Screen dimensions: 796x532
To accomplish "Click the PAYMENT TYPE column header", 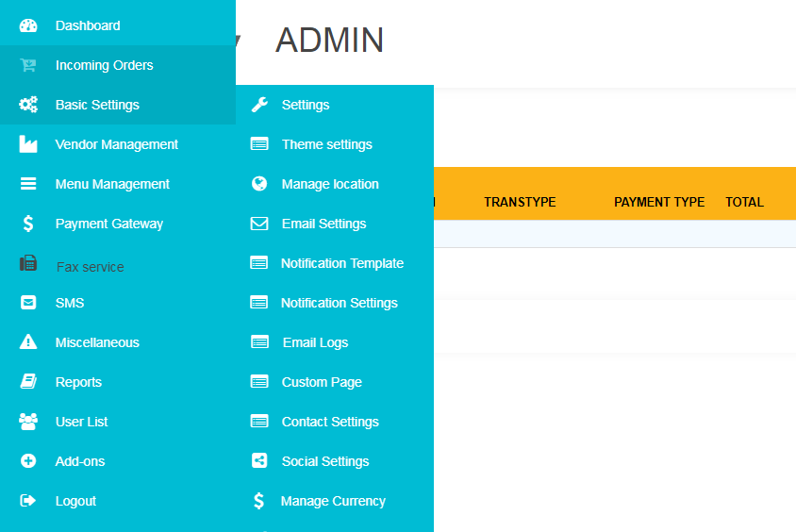I will [x=659, y=202].
